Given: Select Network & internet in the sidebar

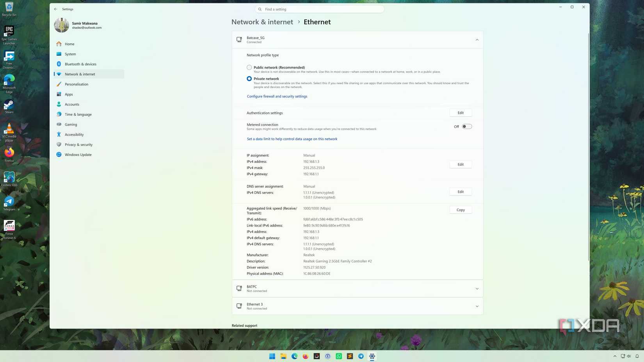Looking at the screenshot, I should (x=89, y=74).
